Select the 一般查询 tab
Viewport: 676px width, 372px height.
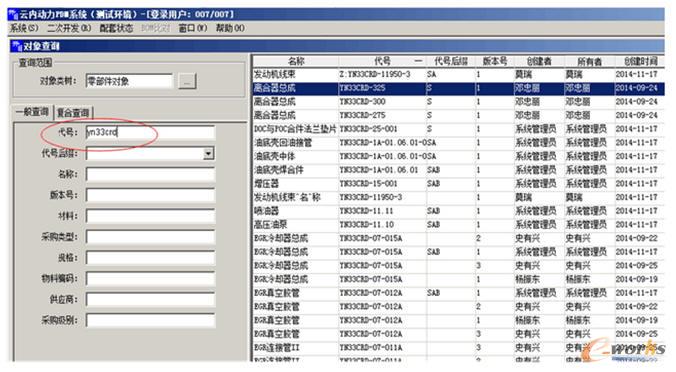[x=32, y=112]
